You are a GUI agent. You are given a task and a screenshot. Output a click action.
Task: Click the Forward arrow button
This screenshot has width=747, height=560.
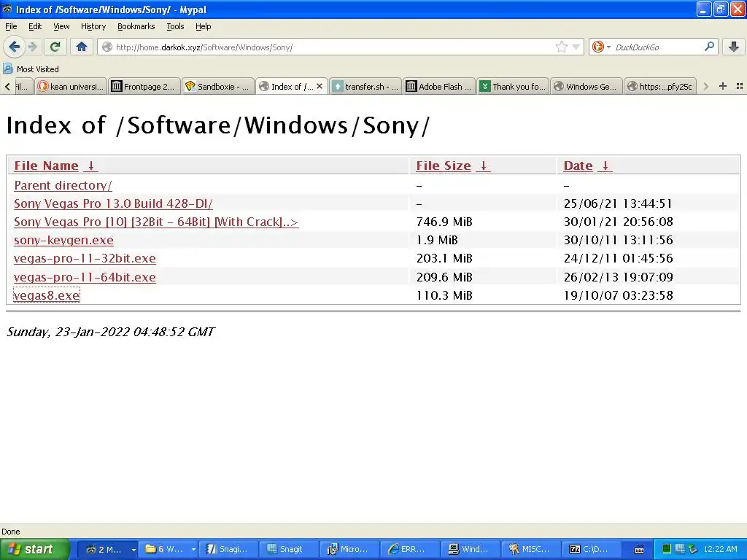(x=32, y=47)
